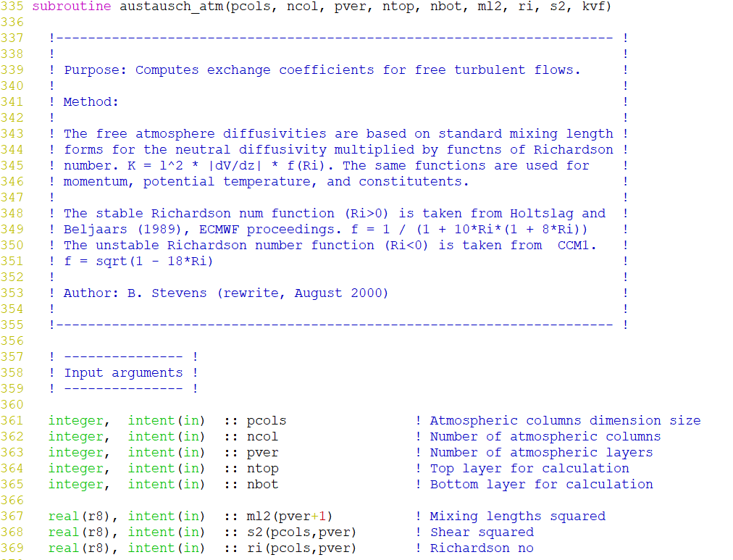The image size is (733, 560).
Task: Click variable 'ncol' declaration
Action: [x=262, y=437]
